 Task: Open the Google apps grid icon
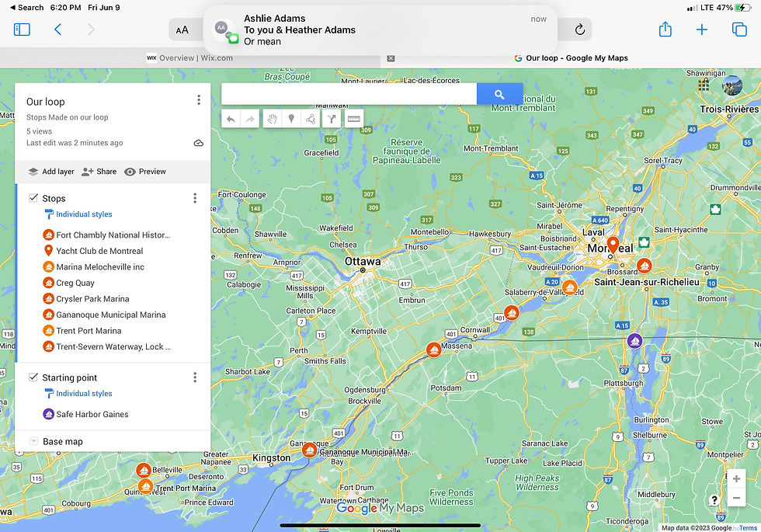coord(704,85)
